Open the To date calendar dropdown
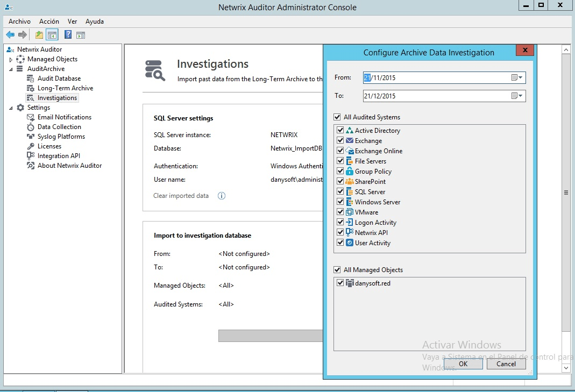Screen dimensions: 575x392 click(517, 96)
